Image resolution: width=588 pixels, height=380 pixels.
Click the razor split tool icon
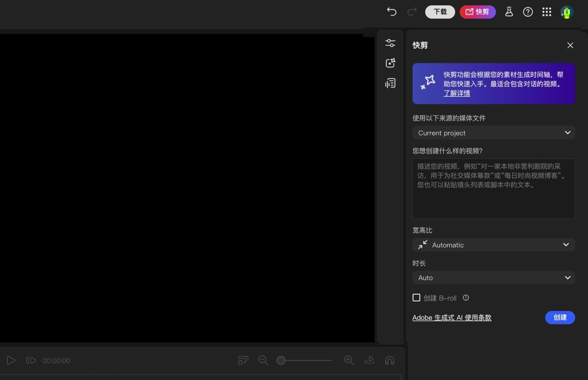coord(369,360)
